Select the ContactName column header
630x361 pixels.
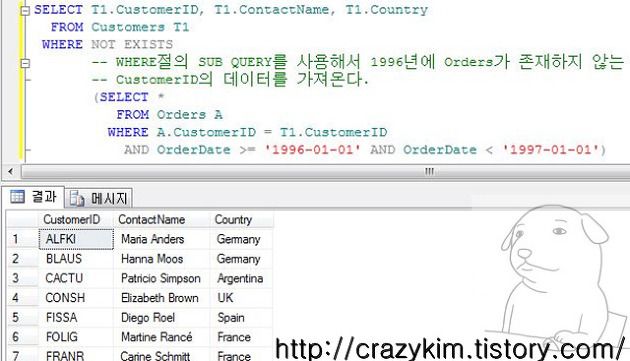162,219
